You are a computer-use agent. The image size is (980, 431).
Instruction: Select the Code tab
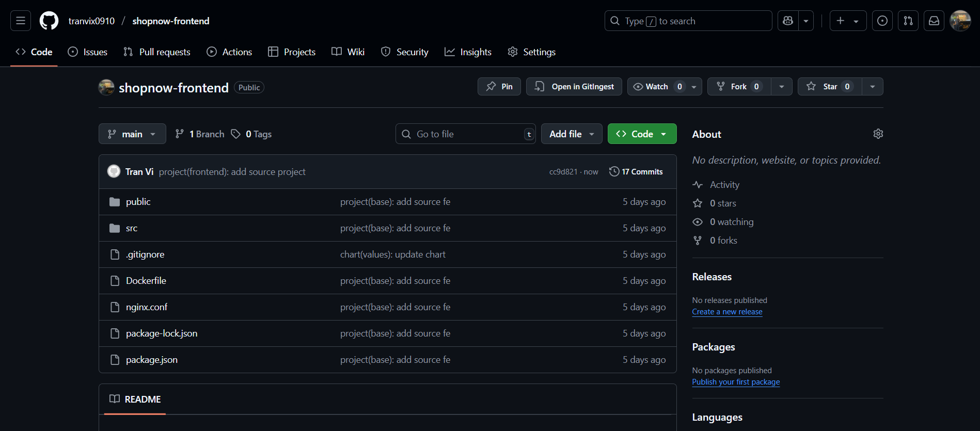pos(34,52)
